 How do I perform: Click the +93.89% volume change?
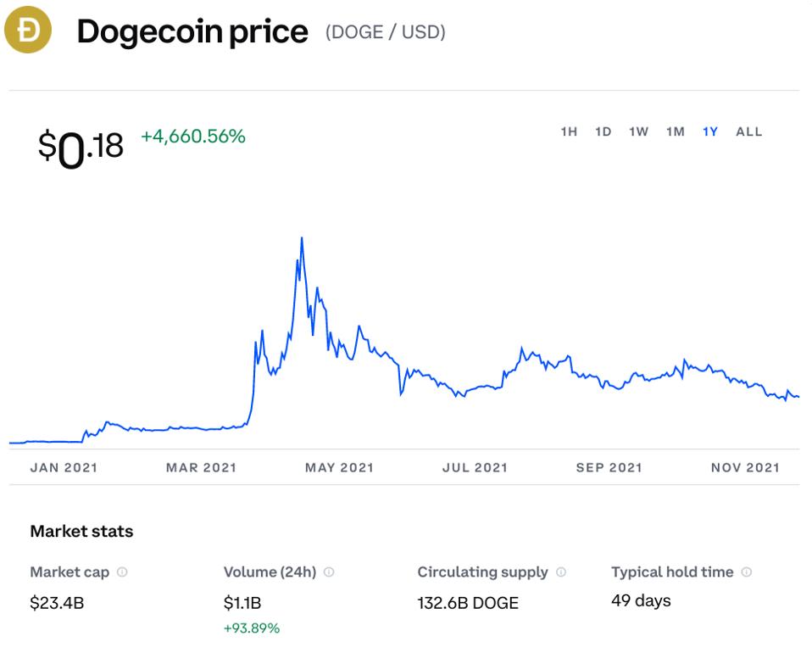click(252, 628)
